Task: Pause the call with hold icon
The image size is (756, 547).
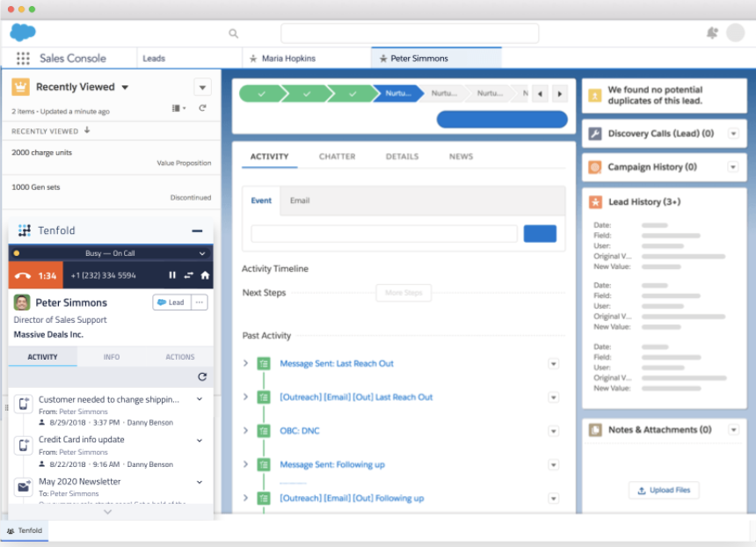Action: (x=172, y=275)
